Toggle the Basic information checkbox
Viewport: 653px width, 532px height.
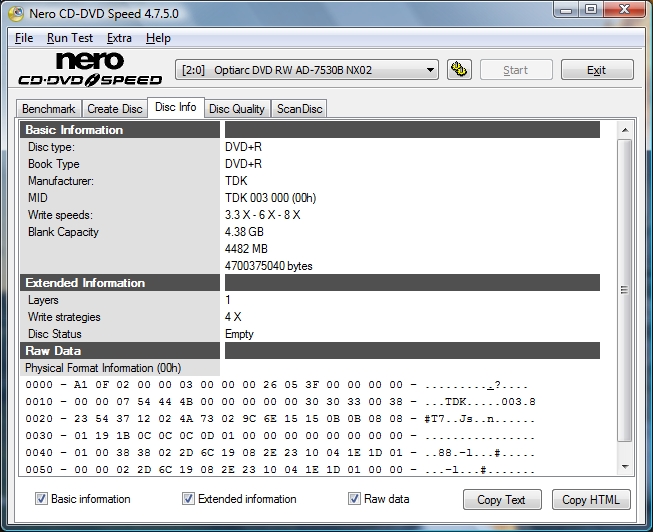[41, 499]
